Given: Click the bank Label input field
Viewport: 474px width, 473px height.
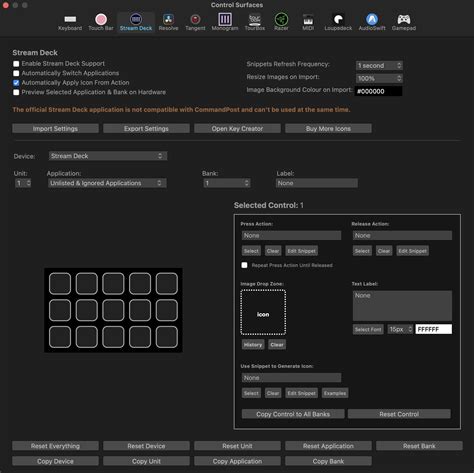Looking at the screenshot, I should (317, 183).
